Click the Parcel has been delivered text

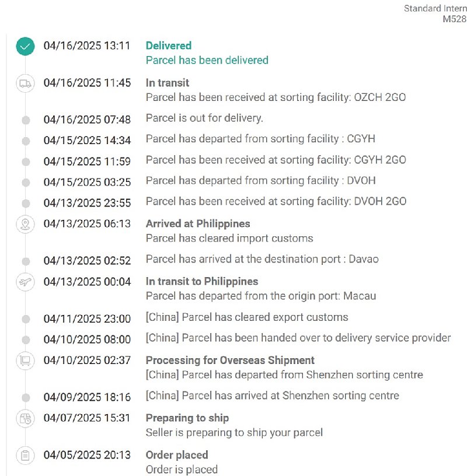pos(207,60)
